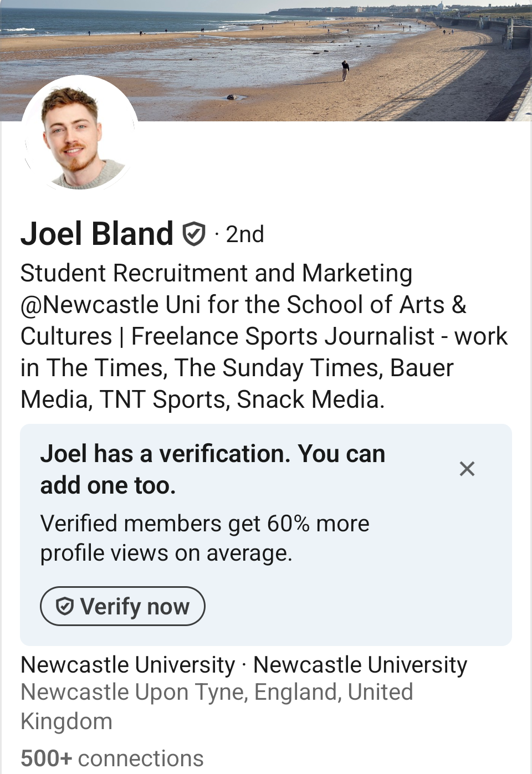Image resolution: width=532 pixels, height=774 pixels.
Task: Tap the verification shield badge beside Joel Bland
Action: point(194,234)
